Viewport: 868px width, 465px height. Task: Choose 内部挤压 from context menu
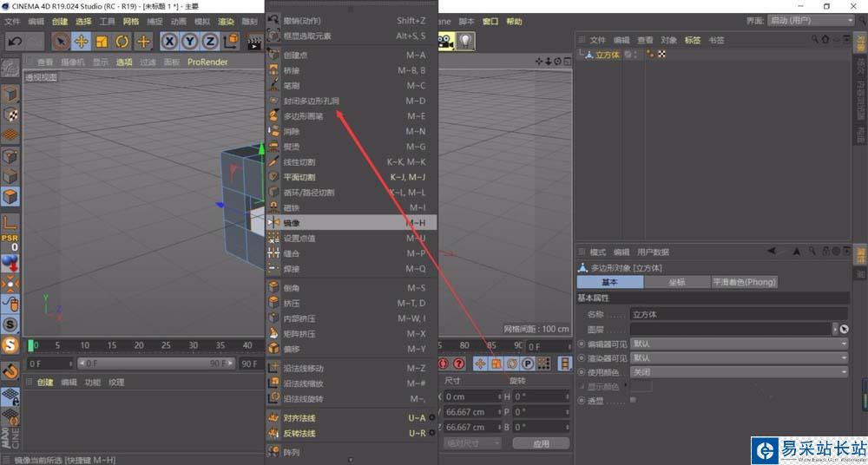point(352,319)
